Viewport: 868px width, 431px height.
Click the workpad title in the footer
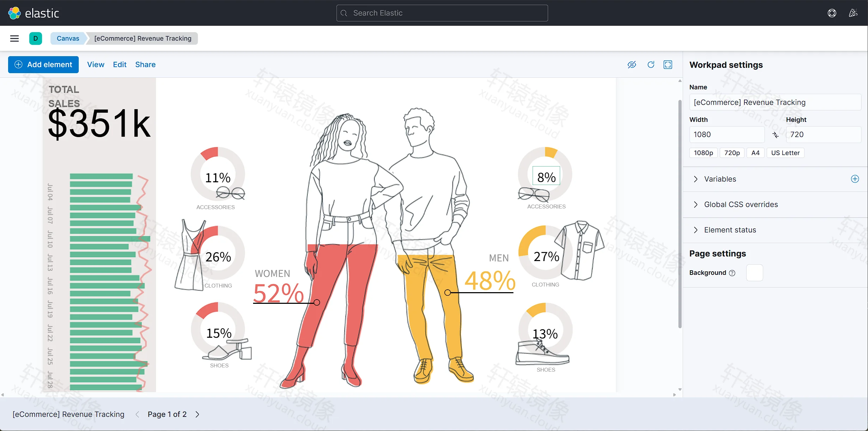68,414
